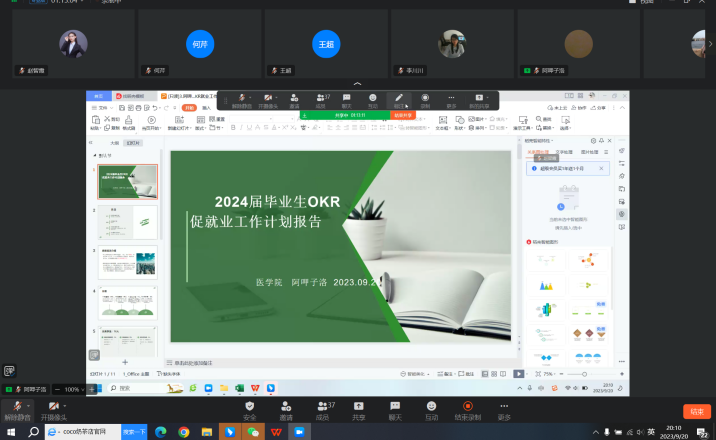Open More (更多) menu in bottom toolbar
This screenshot has height=440, width=716.
tap(504, 408)
